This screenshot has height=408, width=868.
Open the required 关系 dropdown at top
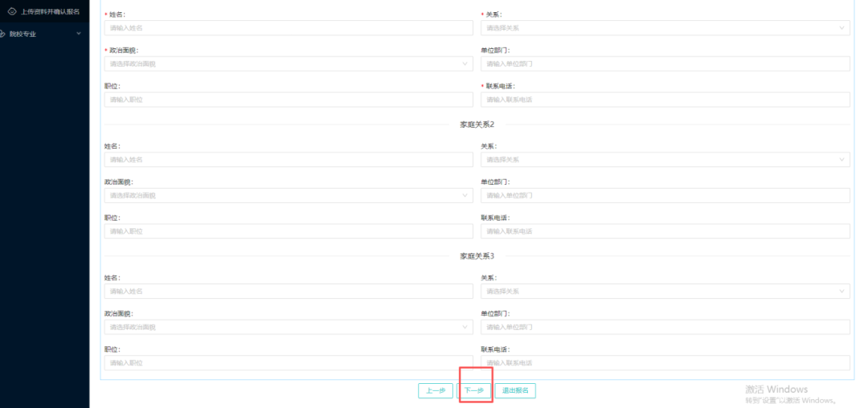(x=665, y=28)
